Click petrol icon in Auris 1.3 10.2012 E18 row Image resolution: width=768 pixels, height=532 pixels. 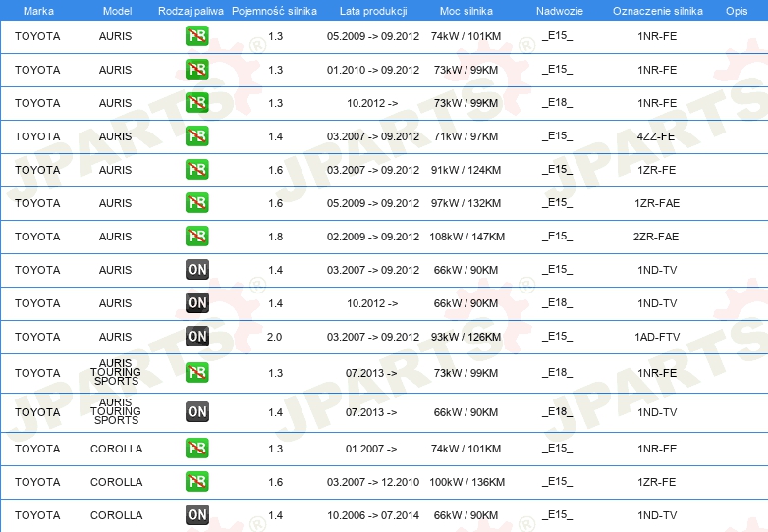(x=196, y=103)
